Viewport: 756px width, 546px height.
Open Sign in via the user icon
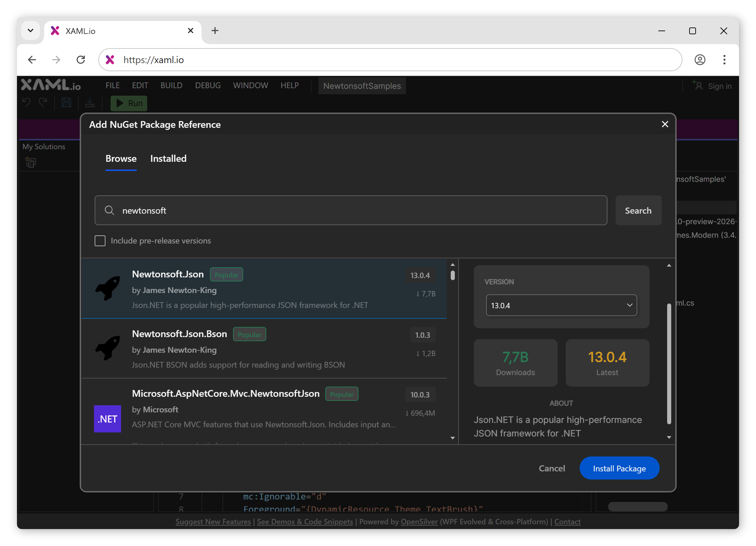pos(697,85)
